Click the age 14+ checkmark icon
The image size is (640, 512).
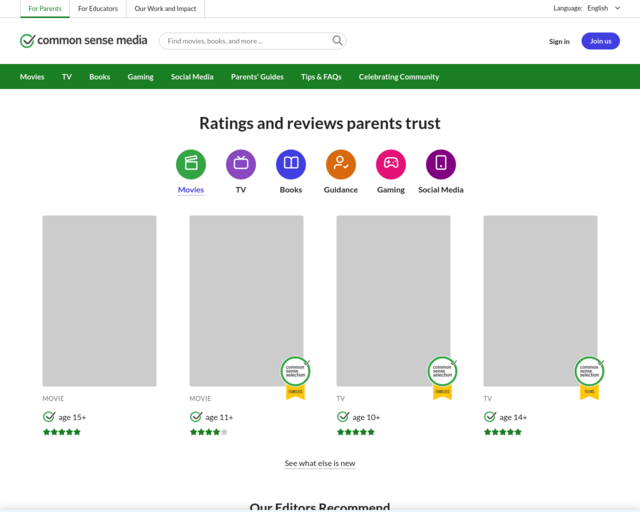490,417
